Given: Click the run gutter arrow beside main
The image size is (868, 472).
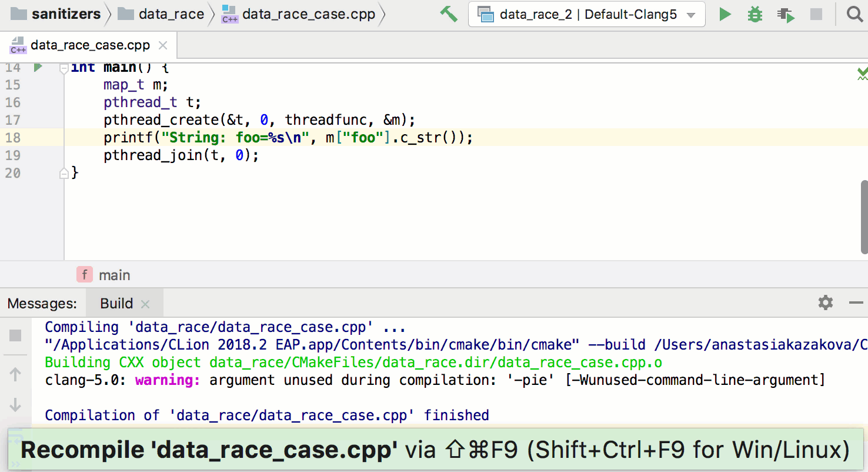Looking at the screenshot, I should coord(38,67).
